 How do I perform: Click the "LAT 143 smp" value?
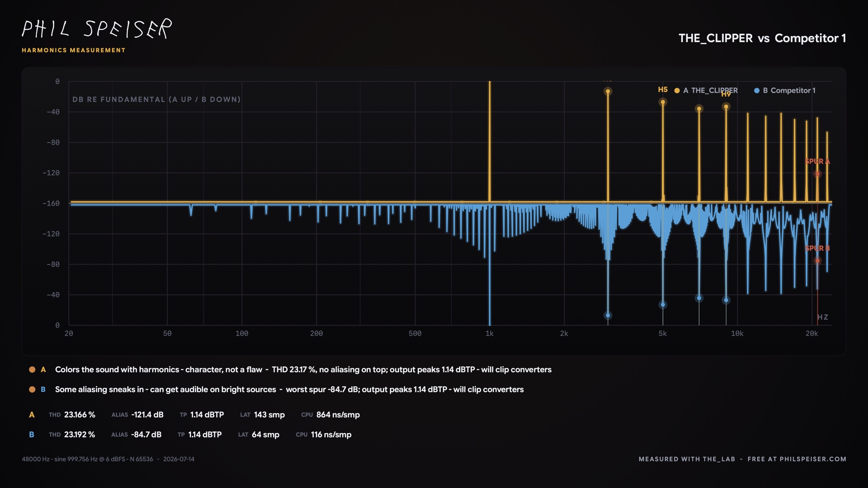(263, 415)
